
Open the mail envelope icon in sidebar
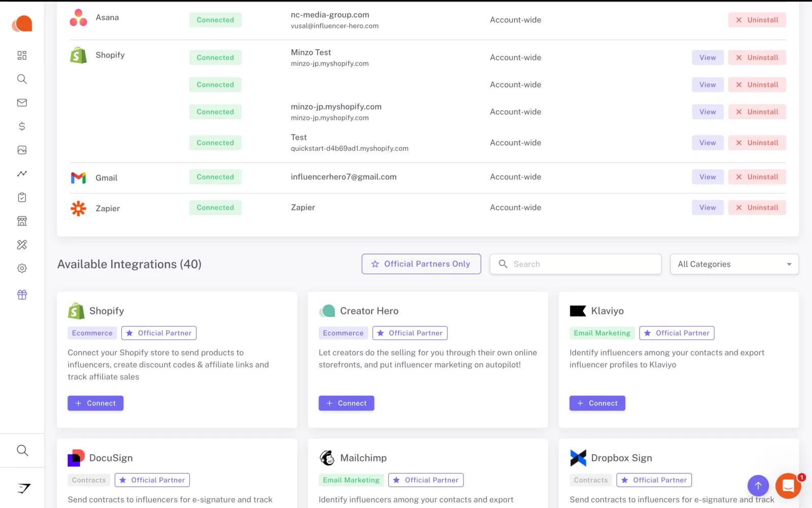(x=22, y=103)
